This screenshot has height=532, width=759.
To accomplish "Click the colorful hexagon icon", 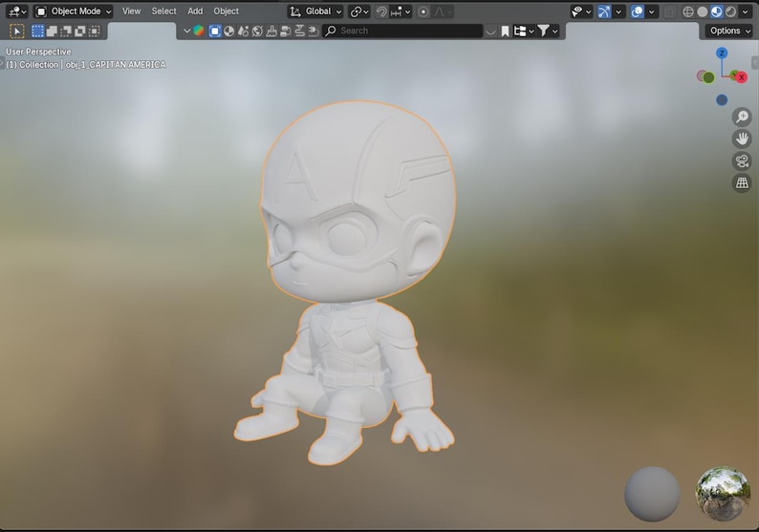I will pos(199,31).
